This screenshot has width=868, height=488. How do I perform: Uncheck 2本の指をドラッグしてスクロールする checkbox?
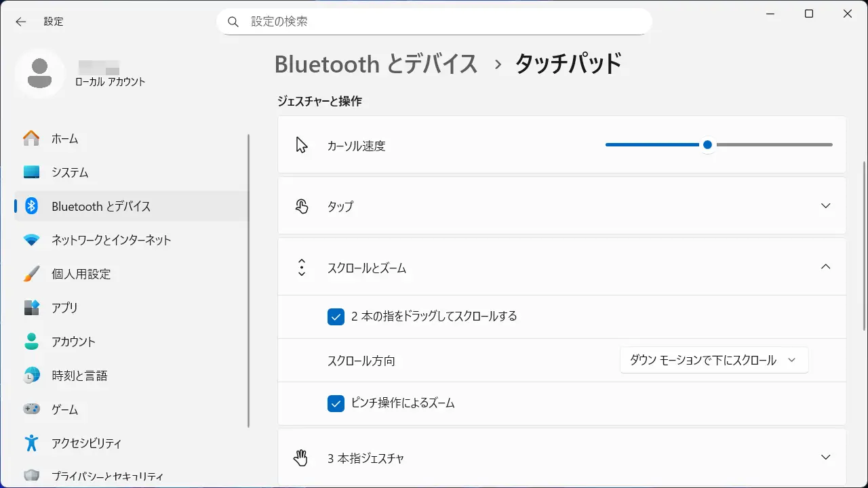(336, 317)
